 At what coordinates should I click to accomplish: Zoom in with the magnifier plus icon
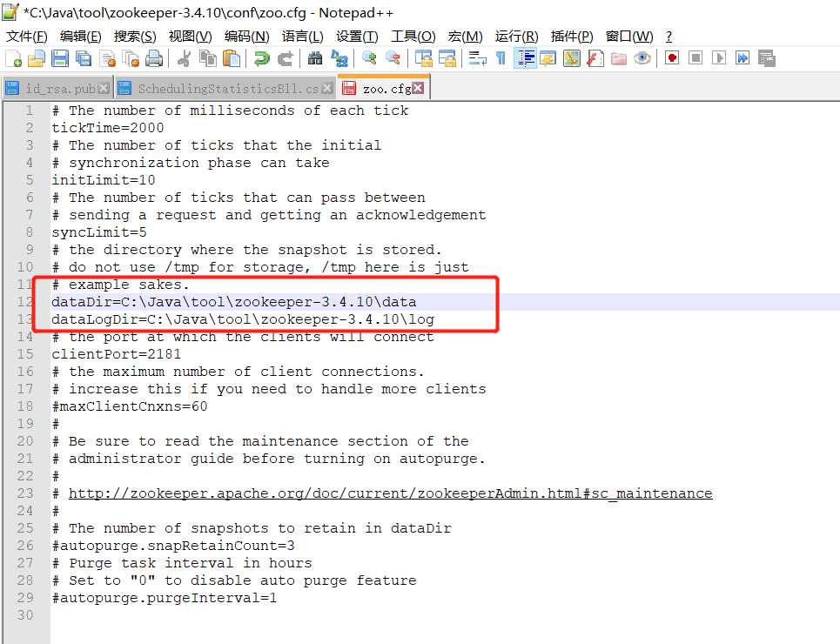click(x=369, y=58)
